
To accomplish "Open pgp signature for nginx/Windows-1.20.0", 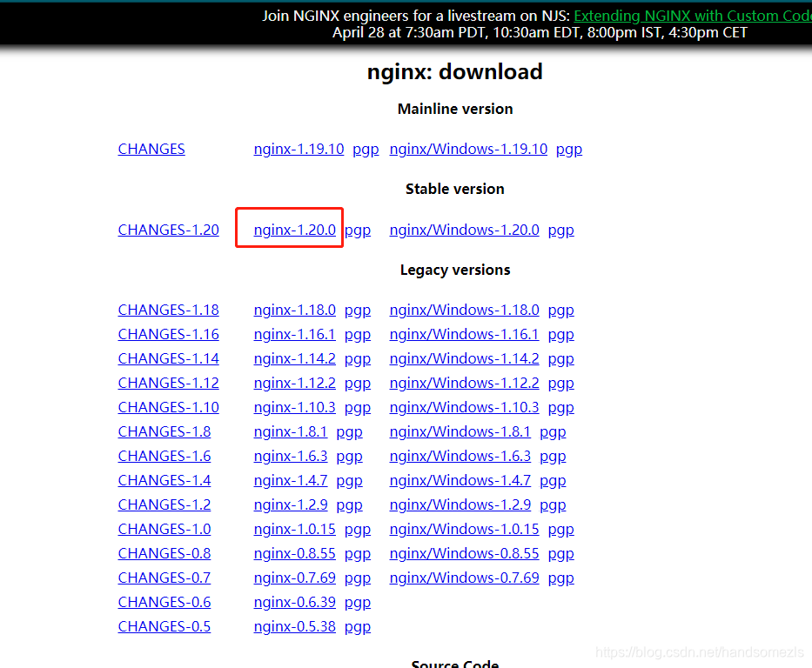I will 560,230.
